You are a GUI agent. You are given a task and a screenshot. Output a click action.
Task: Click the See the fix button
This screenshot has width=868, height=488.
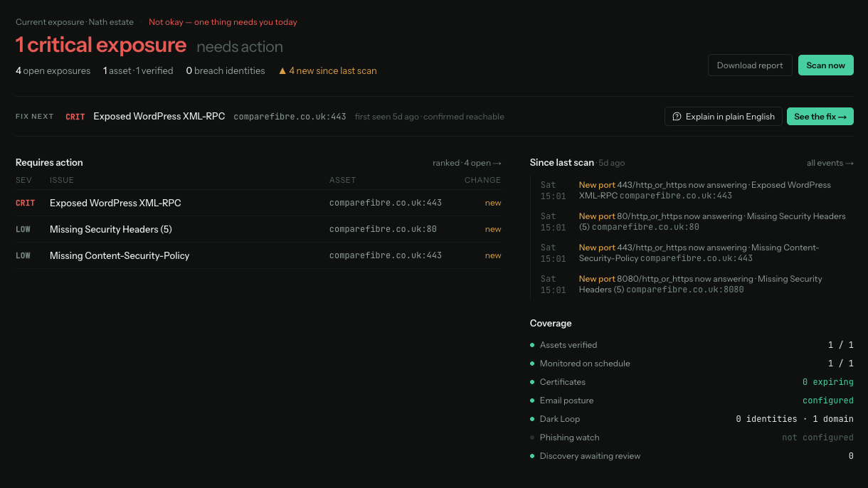820,117
